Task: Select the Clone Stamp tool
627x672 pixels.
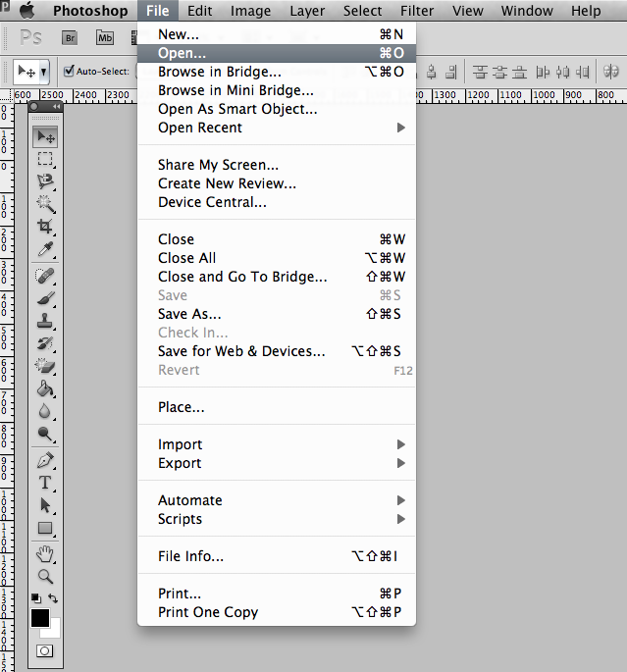Action: [x=45, y=321]
